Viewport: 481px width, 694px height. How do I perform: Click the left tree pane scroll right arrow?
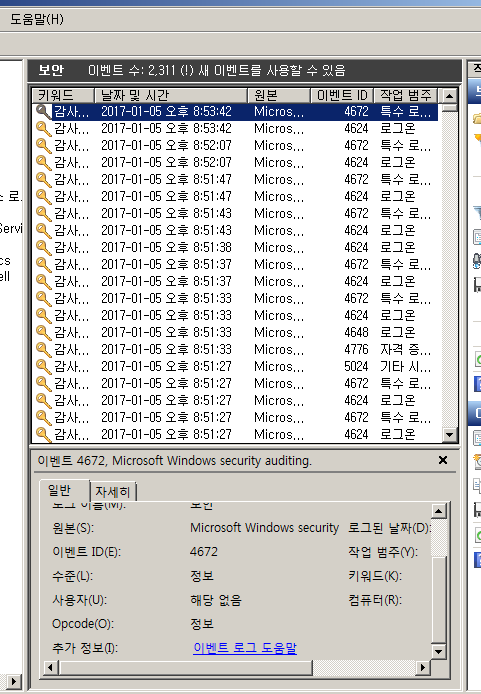click(14, 681)
